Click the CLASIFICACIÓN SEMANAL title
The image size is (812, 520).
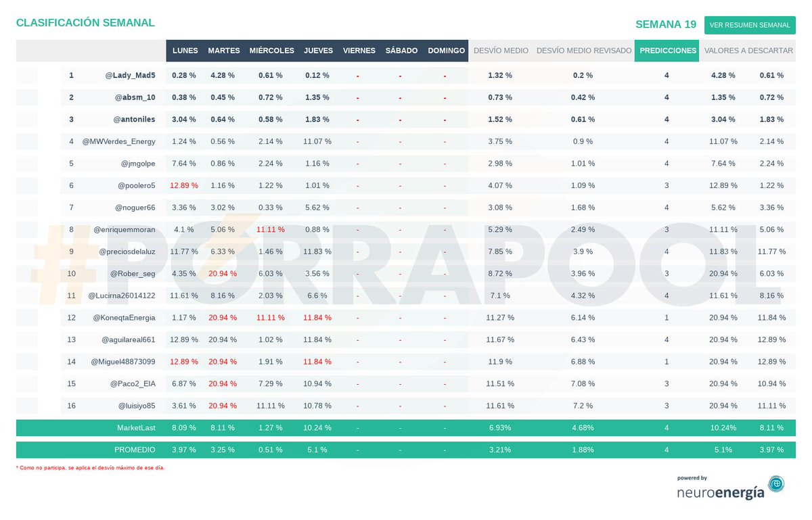pyautogui.click(x=85, y=23)
